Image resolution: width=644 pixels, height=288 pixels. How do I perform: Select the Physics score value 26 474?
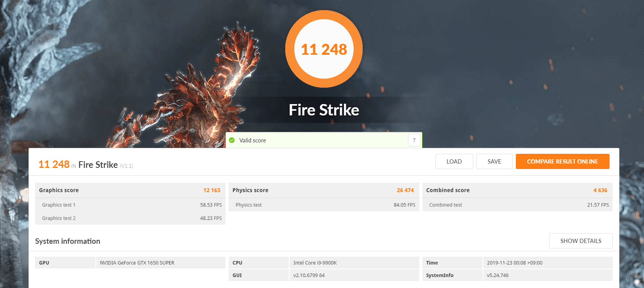pyautogui.click(x=405, y=190)
